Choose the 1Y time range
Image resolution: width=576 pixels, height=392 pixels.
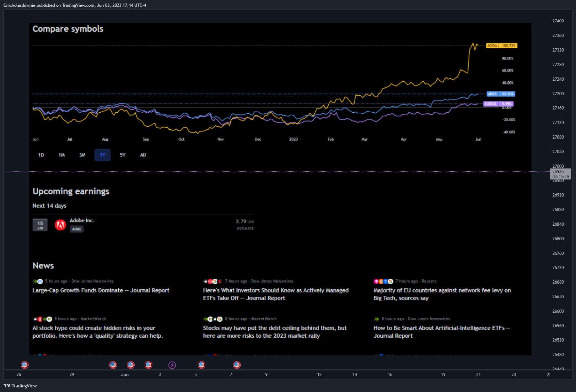click(x=102, y=155)
